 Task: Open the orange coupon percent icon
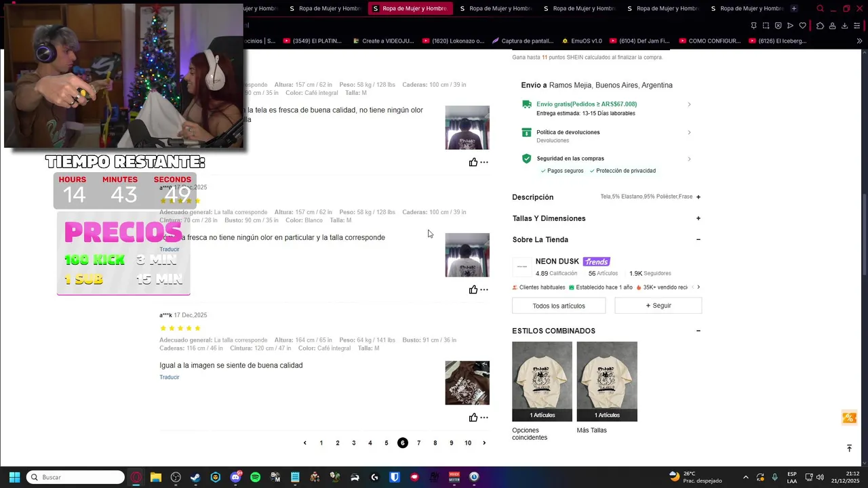(849, 418)
